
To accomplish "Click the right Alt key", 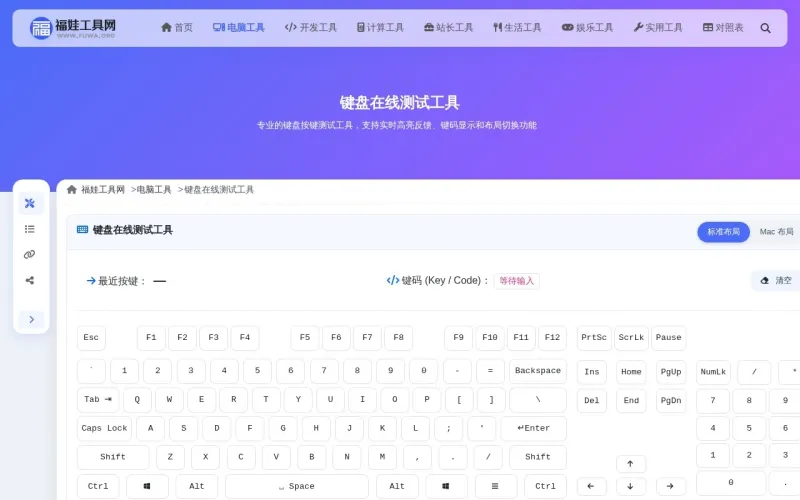I will click(397, 486).
